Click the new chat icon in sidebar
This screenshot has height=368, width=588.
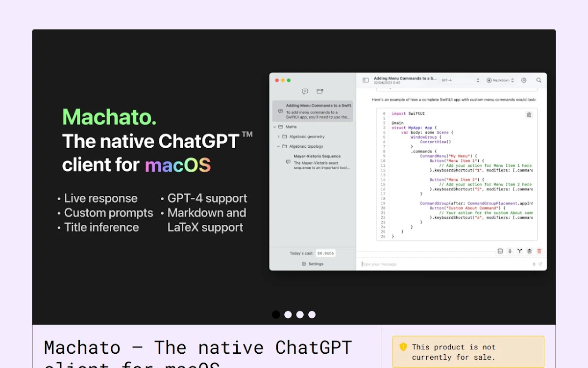305,91
